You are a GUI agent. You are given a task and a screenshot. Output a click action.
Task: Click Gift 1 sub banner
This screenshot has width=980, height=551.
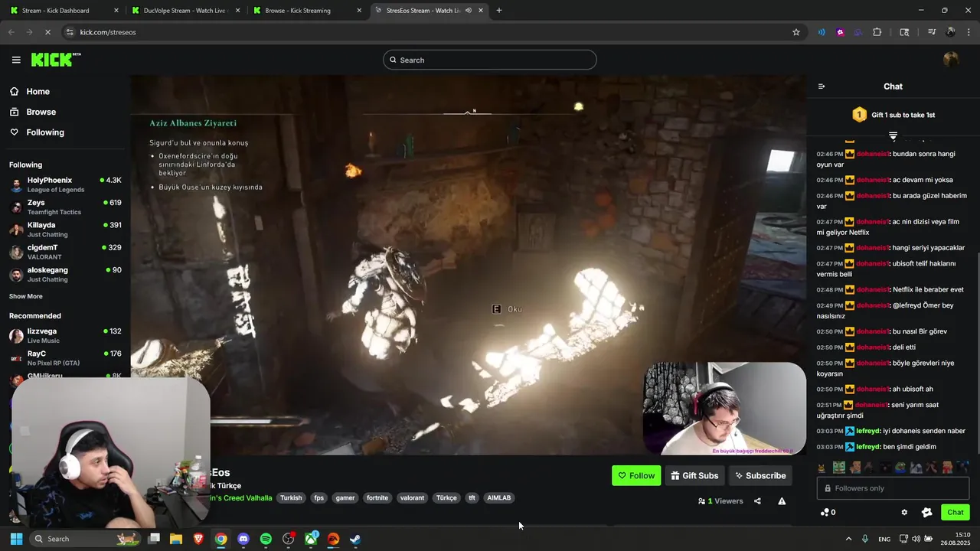point(893,115)
